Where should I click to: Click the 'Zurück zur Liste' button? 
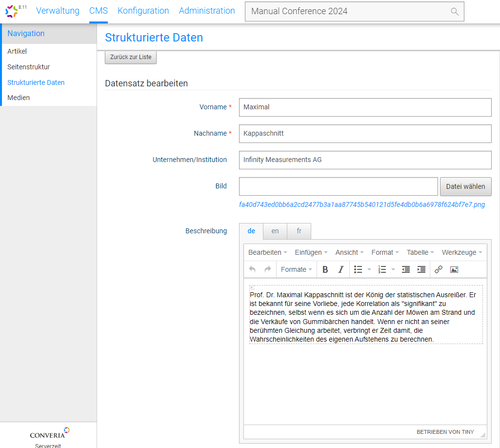pos(131,57)
